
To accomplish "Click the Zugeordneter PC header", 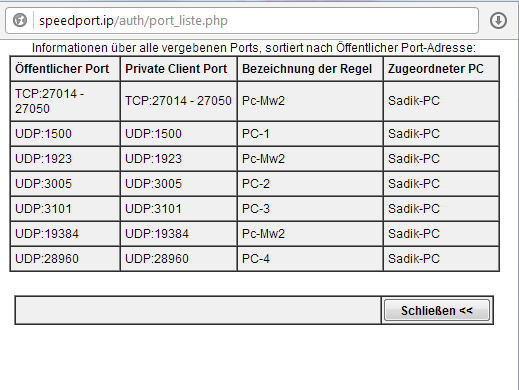I will [x=441, y=69].
